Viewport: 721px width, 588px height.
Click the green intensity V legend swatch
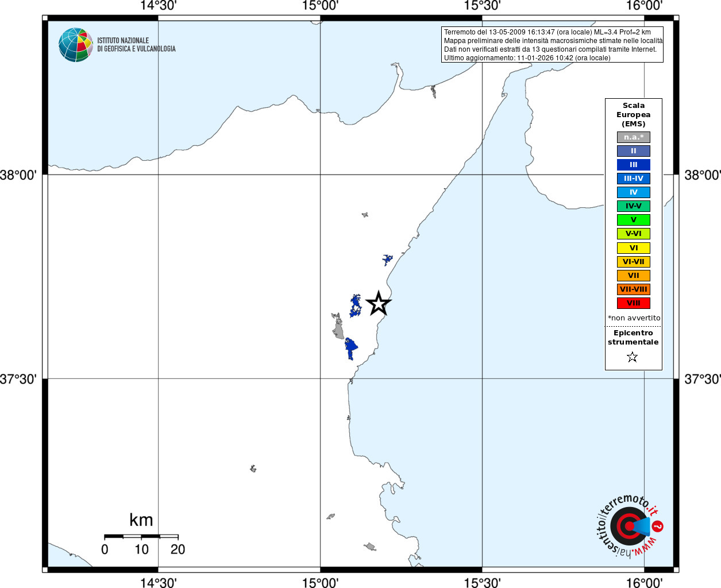tap(634, 220)
